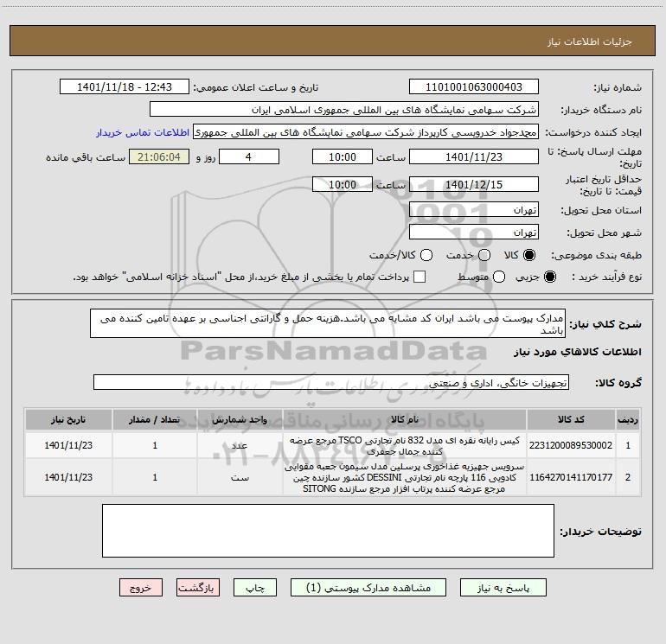Click the ردیف column header
Screen dimensions: 666x644
click(x=628, y=419)
